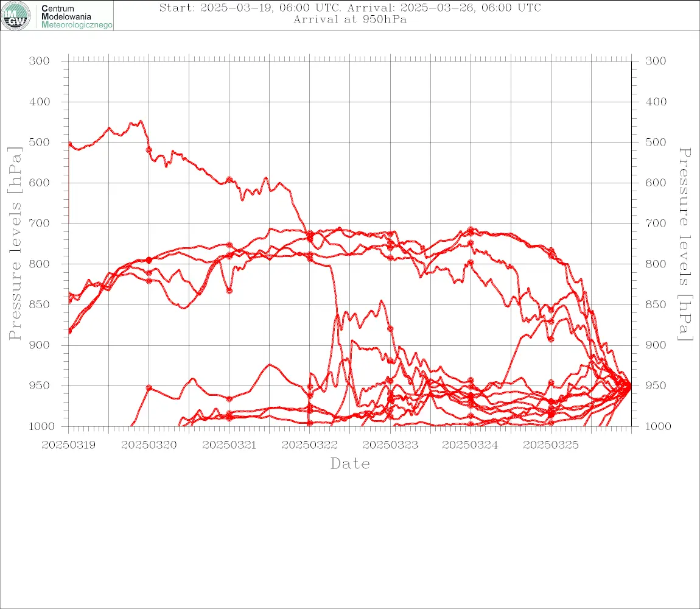Click the 20250321 date label
This screenshot has width=700, height=609.
point(229,445)
